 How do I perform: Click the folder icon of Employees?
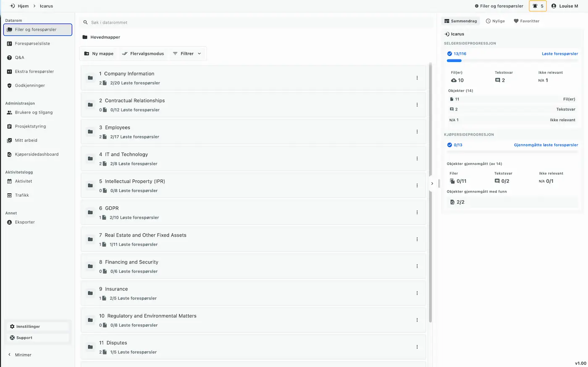(90, 132)
